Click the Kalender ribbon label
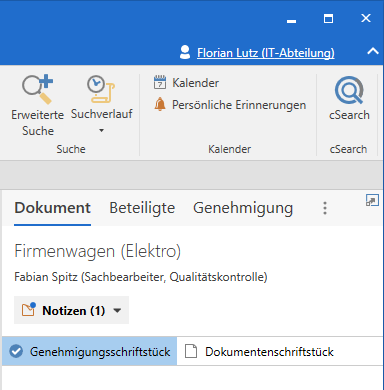This screenshot has height=390, width=384. 195,83
